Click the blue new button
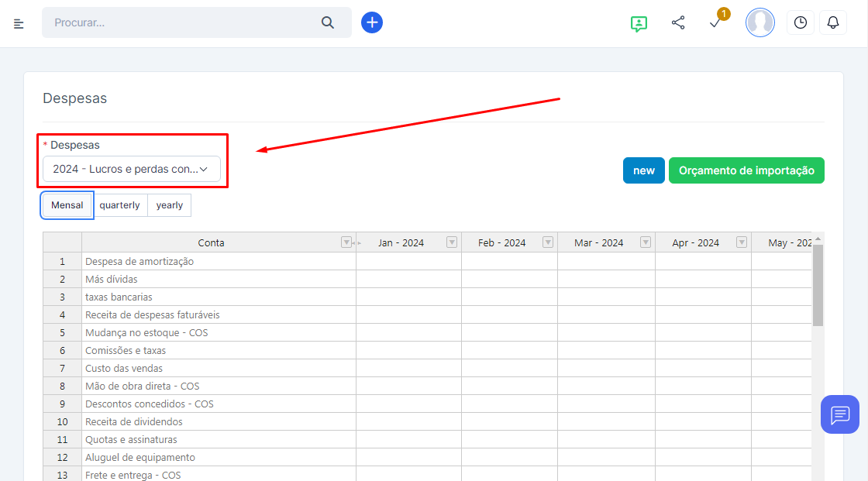 (x=643, y=170)
